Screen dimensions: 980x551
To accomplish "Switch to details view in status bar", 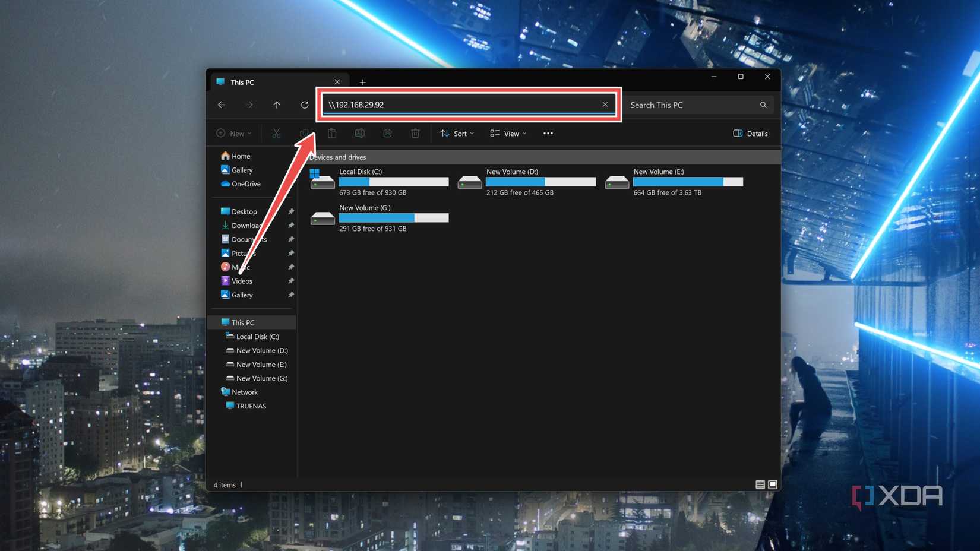I will [760, 484].
